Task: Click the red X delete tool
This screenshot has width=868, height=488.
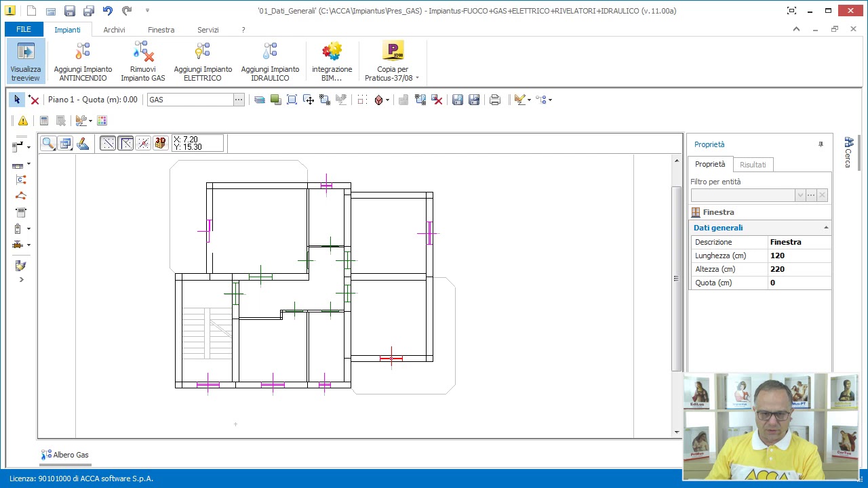Action: tap(33, 100)
